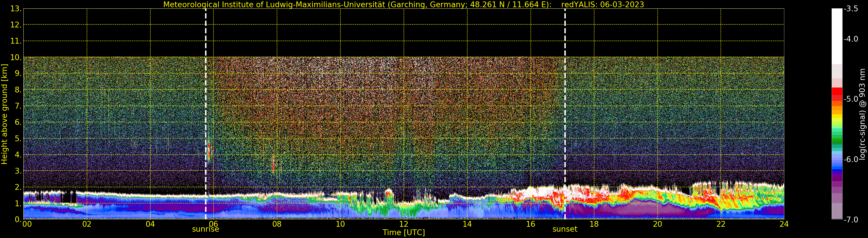This screenshot has height=238, width=868.
Task: Click the white top section of the colorbar
Action: pyautogui.click(x=837, y=36)
